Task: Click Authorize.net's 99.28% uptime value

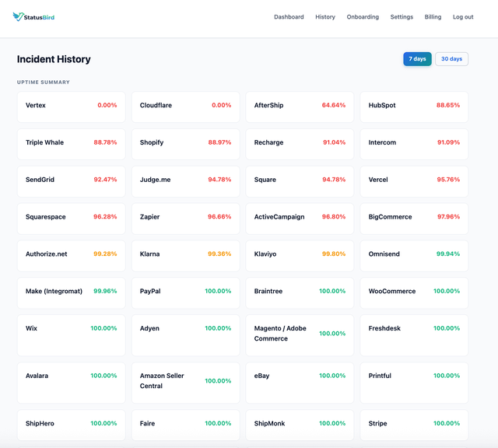Action: pos(105,254)
